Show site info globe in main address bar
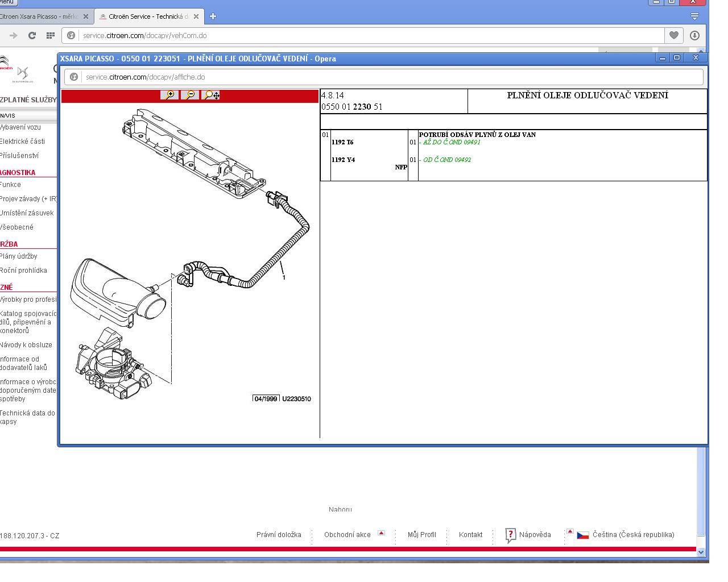This screenshot has width=728, height=582. point(71,35)
